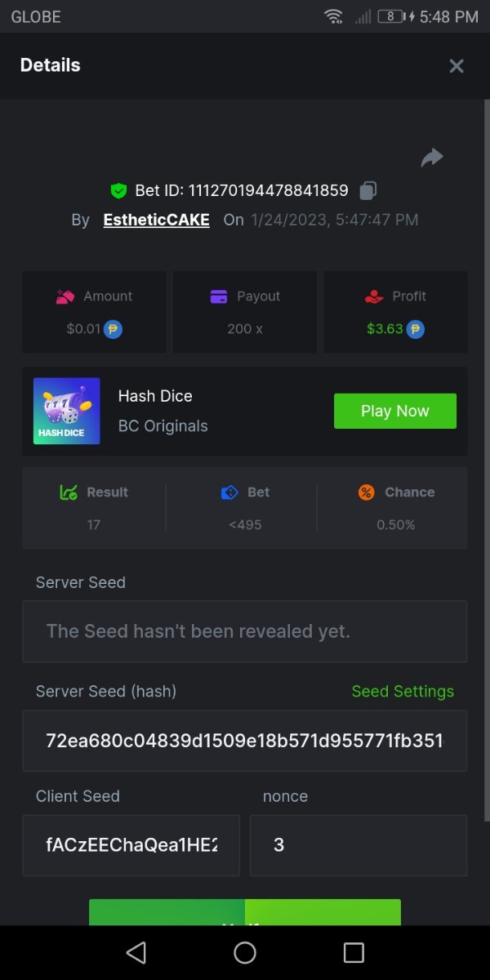The height and width of the screenshot is (980, 490).
Task: Tap the nonce value field
Action: pyautogui.click(x=359, y=844)
